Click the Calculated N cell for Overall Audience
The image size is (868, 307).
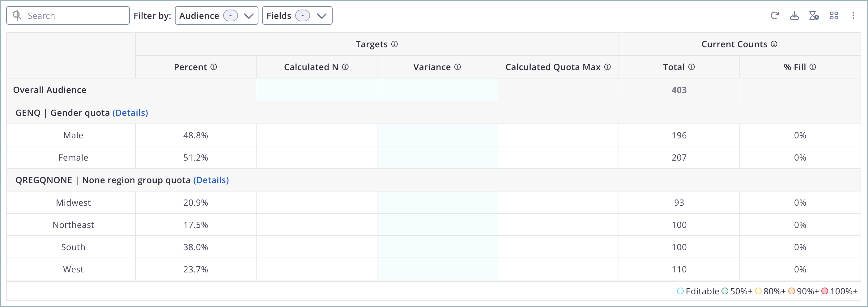coord(317,90)
